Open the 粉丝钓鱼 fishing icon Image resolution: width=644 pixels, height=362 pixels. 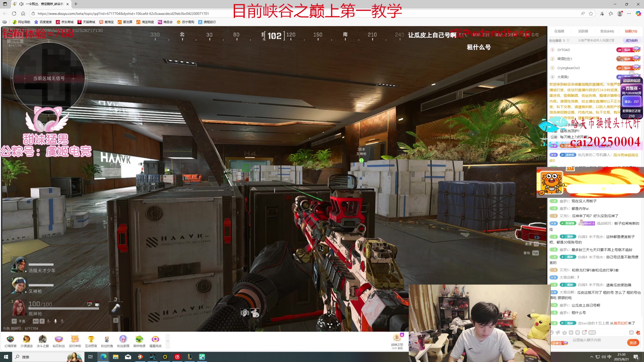click(107, 341)
